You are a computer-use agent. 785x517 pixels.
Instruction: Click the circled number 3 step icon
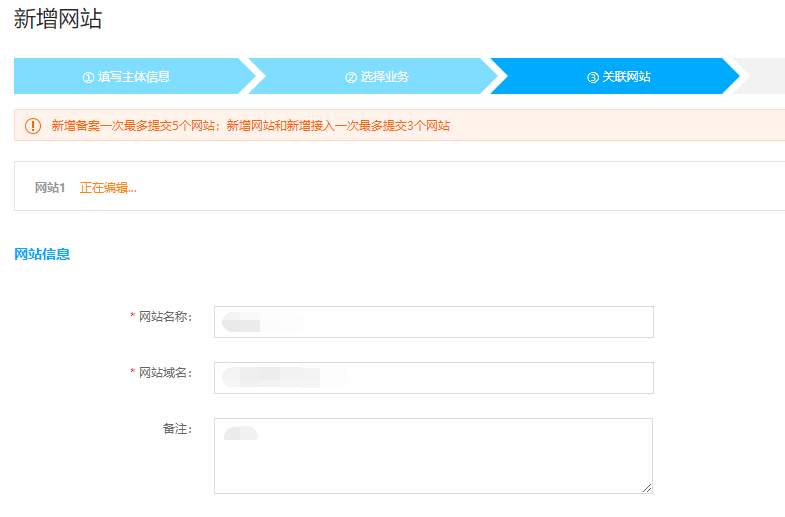pyautogui.click(x=593, y=77)
